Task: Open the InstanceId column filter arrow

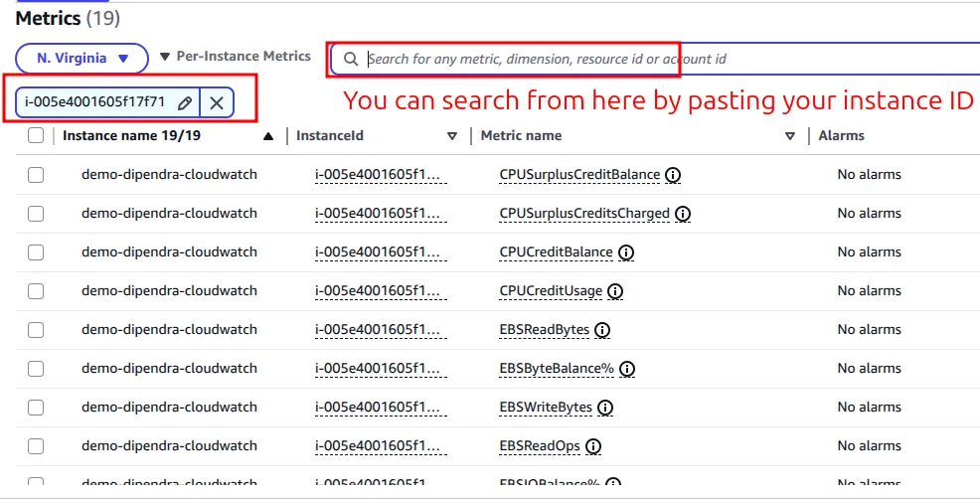Action: coord(452,136)
